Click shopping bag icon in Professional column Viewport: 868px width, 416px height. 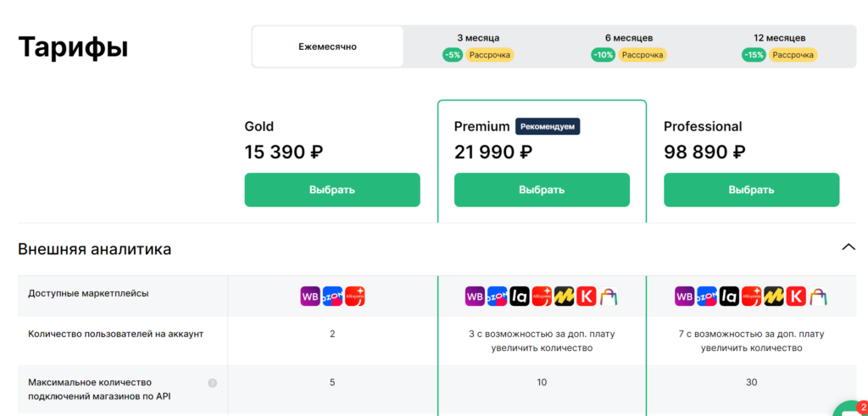coord(818,297)
